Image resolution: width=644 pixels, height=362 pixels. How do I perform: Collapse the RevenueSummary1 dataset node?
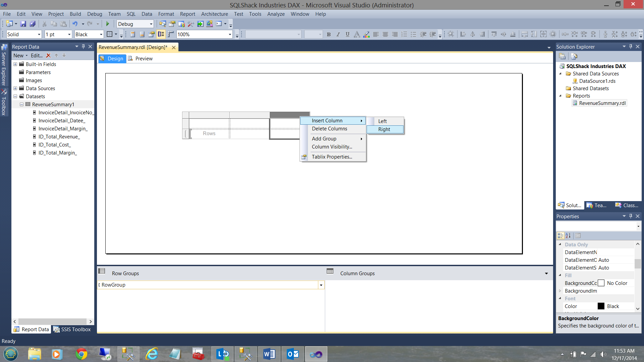(x=21, y=105)
